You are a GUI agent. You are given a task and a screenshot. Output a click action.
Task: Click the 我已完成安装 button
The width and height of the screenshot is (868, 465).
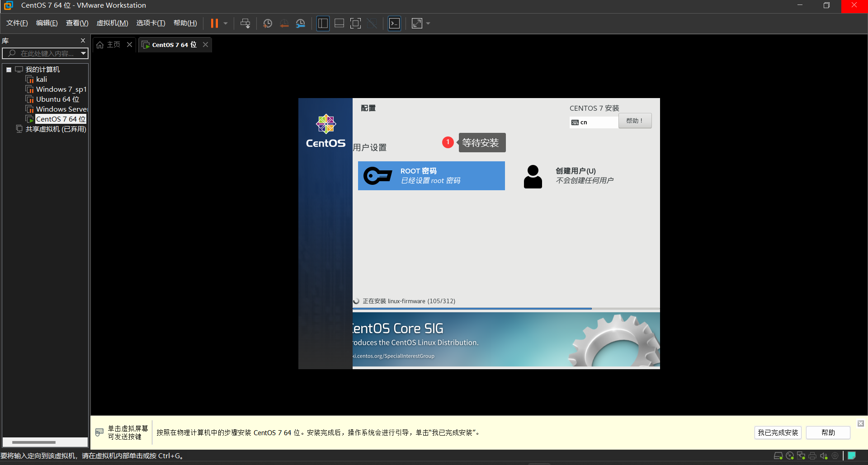(778, 432)
